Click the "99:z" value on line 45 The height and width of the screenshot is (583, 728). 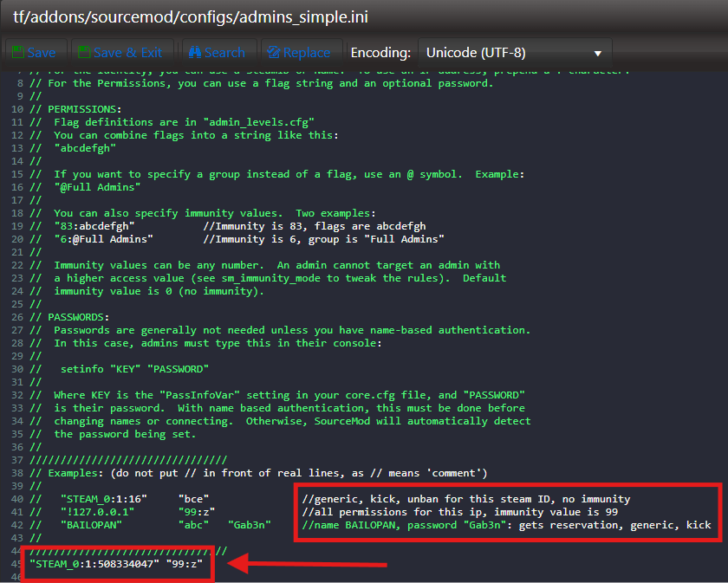point(185,564)
